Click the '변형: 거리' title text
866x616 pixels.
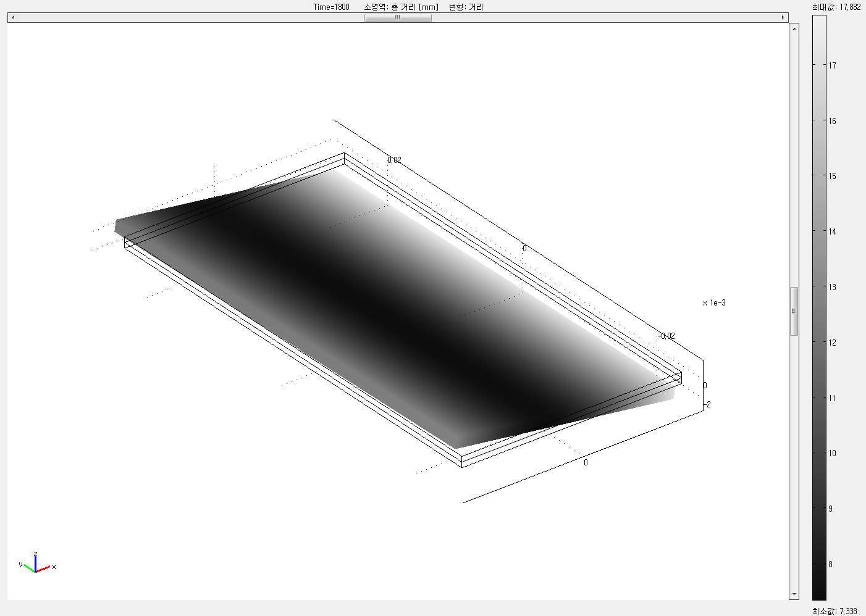466,7
